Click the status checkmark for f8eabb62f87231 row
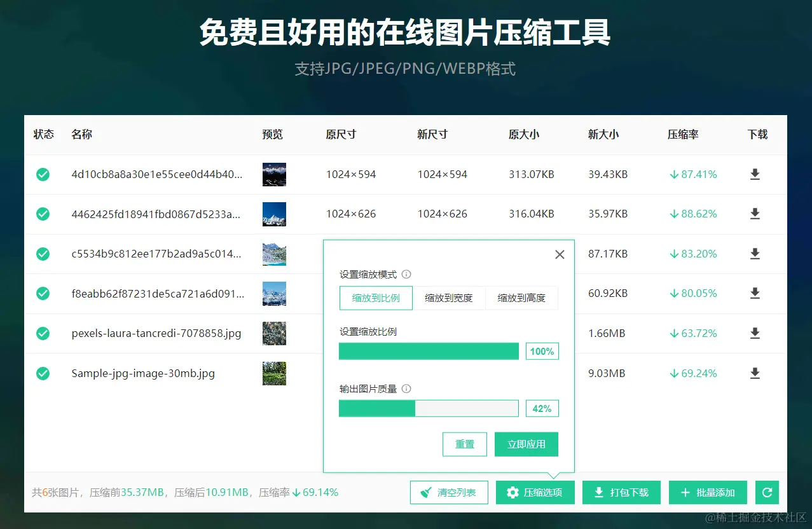812x529 pixels. (x=43, y=293)
